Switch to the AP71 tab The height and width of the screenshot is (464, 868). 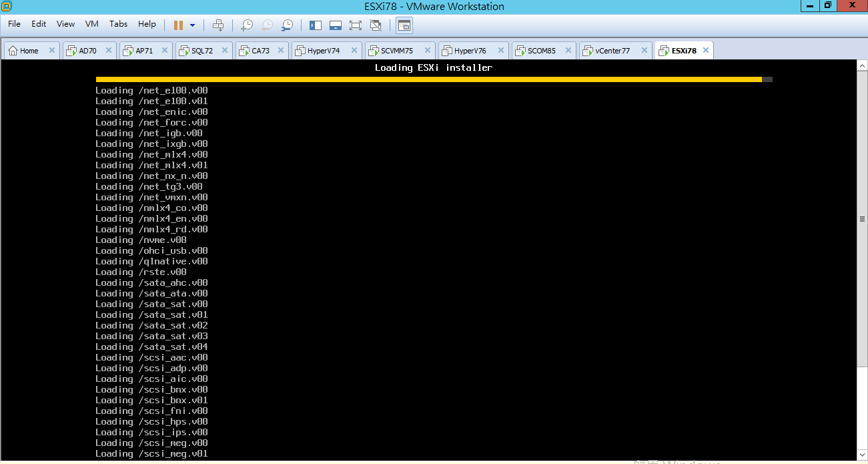pyautogui.click(x=145, y=51)
